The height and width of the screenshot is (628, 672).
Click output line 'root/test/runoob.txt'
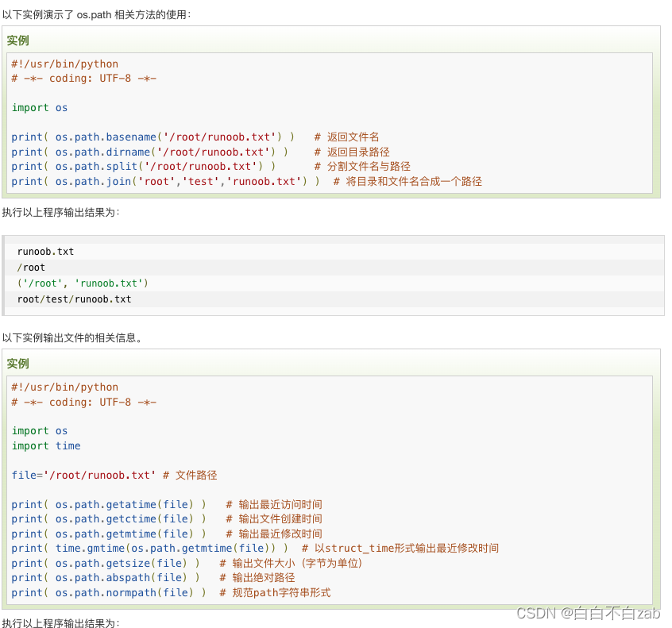(74, 299)
